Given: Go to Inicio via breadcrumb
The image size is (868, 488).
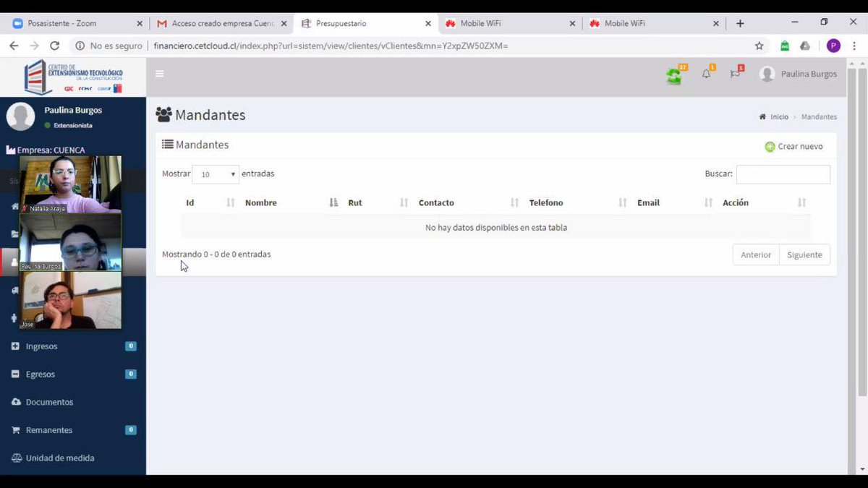Looking at the screenshot, I should (x=779, y=117).
